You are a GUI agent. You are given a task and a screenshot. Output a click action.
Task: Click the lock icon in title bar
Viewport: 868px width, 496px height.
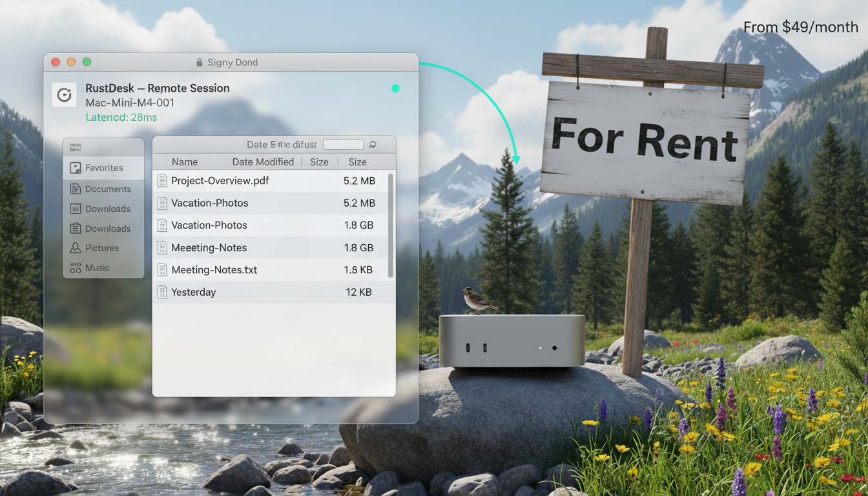(200, 63)
